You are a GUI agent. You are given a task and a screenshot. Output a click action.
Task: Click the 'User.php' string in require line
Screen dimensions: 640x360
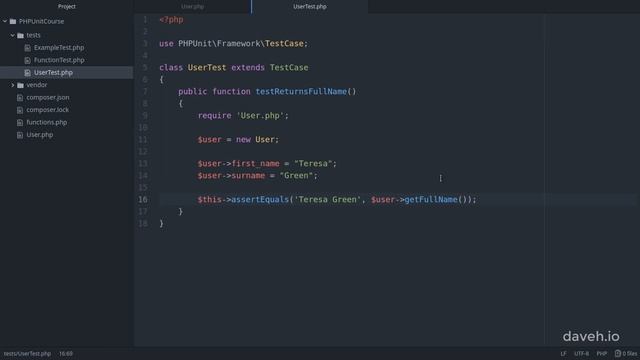[260, 116]
